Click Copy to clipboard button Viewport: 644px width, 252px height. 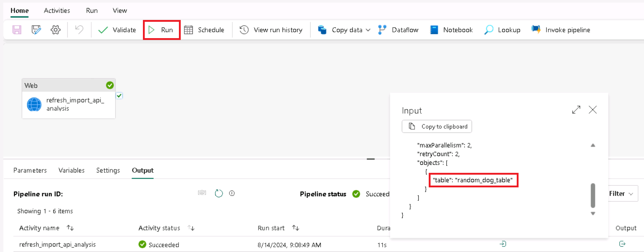pyautogui.click(x=437, y=126)
